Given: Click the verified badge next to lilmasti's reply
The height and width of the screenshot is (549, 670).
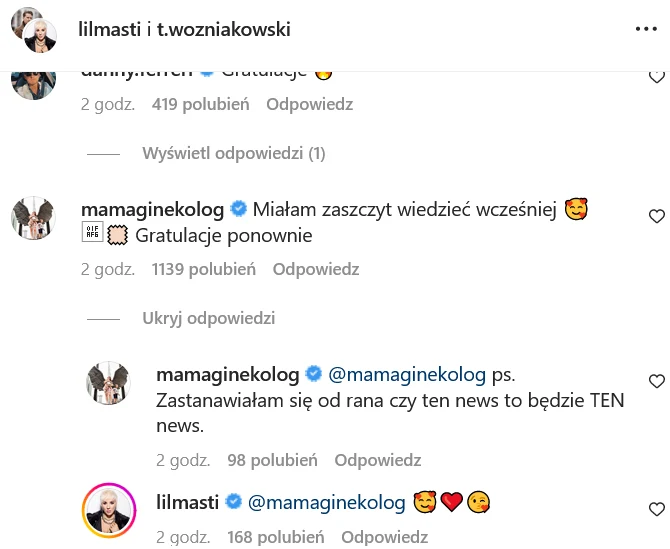Looking at the screenshot, I should (235, 501).
